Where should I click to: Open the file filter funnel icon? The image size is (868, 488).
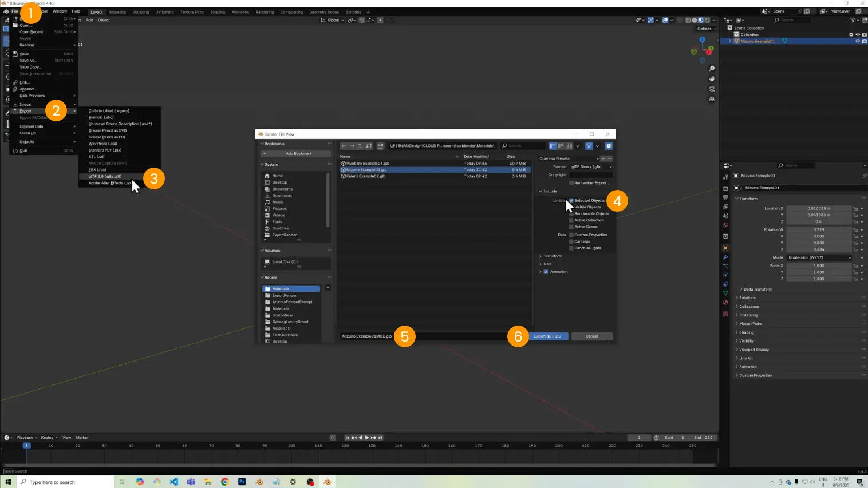coord(589,146)
